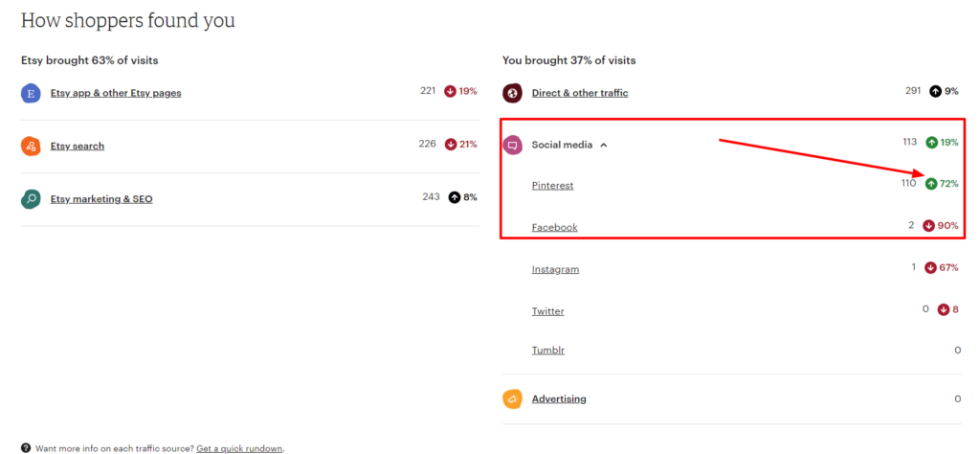Click the red down arrow beside Facebook 90%

928,225
